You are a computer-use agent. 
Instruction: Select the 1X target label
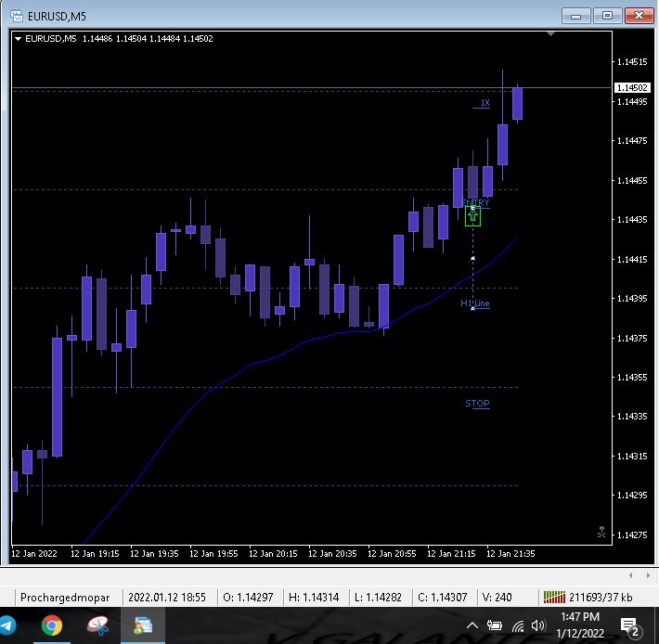[x=485, y=103]
